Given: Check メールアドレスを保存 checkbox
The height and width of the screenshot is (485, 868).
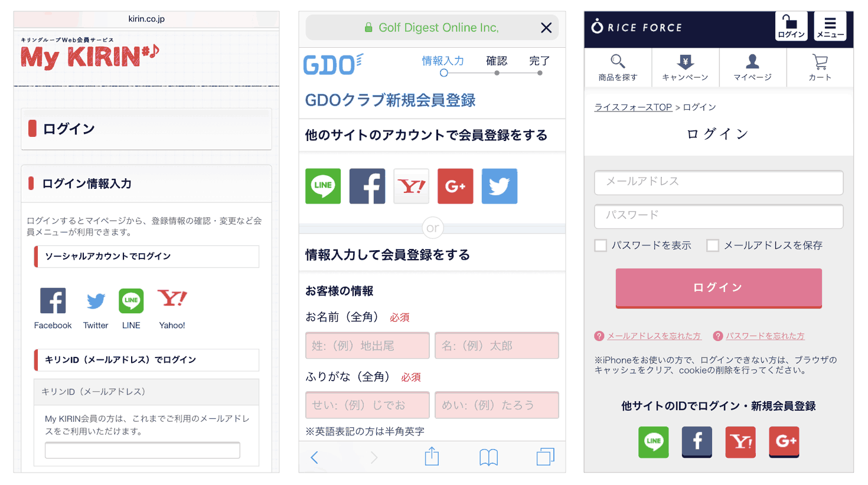Looking at the screenshot, I should 713,245.
